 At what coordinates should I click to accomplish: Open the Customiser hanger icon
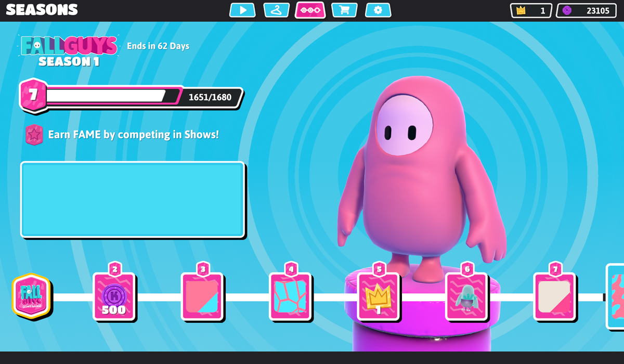click(276, 10)
